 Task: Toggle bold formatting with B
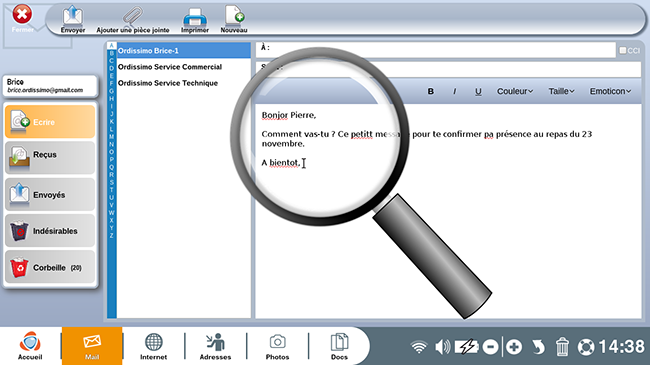pyautogui.click(x=431, y=91)
